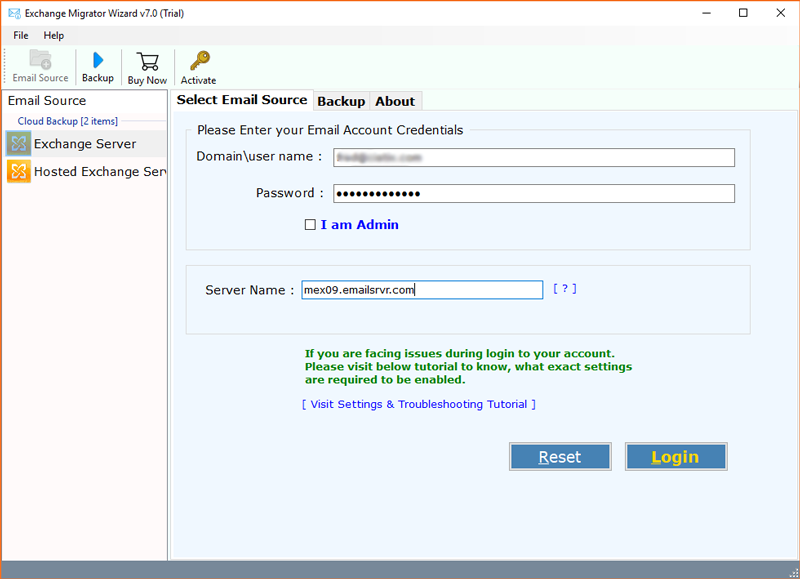Select Hosted Exchange Server source
Image resolution: width=800 pixels, height=579 pixels.
coord(86,171)
